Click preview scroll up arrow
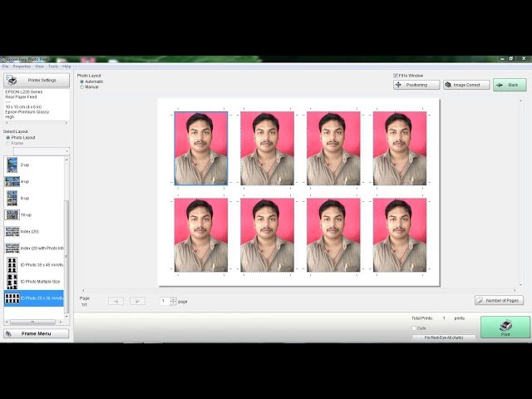This screenshot has width=532, height=399. pos(520,101)
